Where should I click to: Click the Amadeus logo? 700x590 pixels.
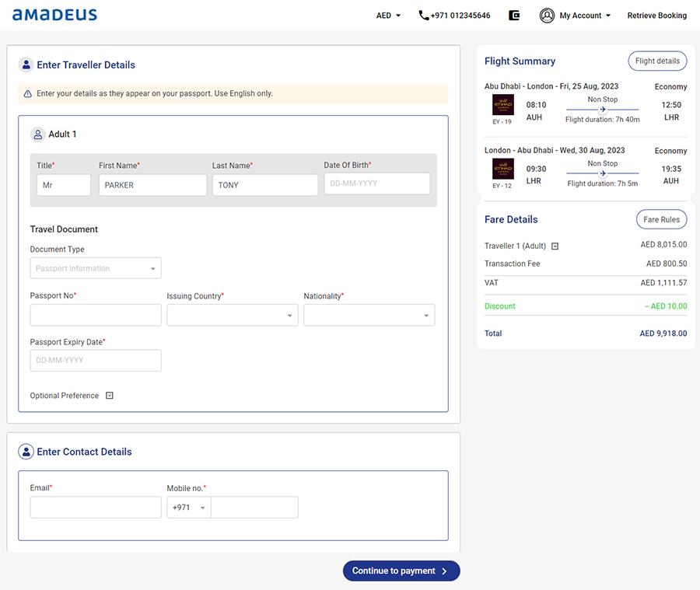tap(54, 14)
